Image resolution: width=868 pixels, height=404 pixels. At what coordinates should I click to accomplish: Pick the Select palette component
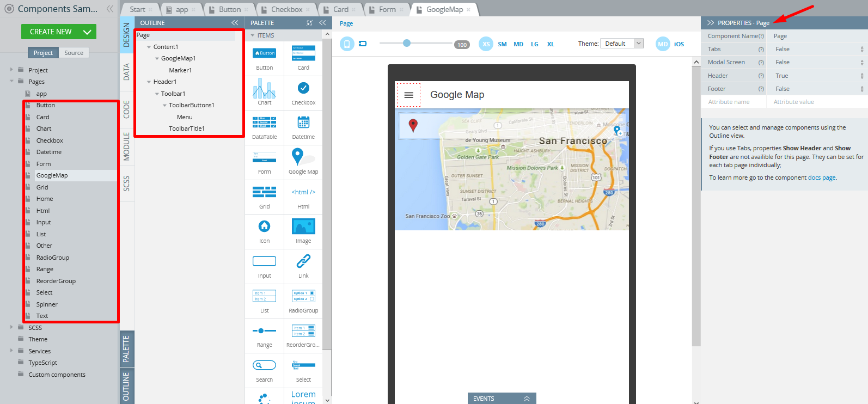tap(303, 371)
